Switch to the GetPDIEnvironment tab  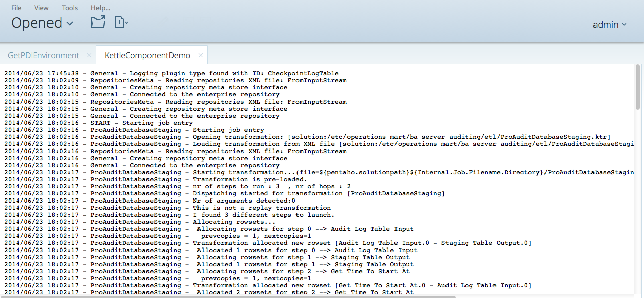pyautogui.click(x=43, y=55)
